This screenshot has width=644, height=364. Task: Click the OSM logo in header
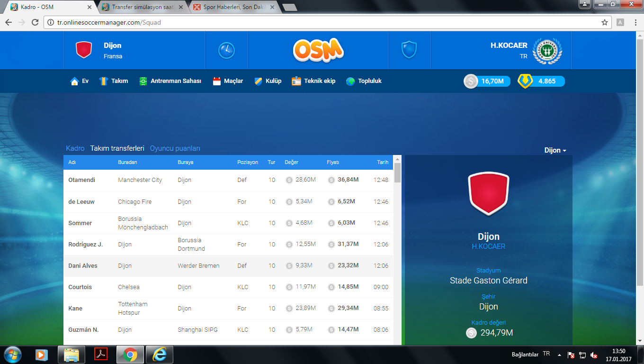[318, 50]
